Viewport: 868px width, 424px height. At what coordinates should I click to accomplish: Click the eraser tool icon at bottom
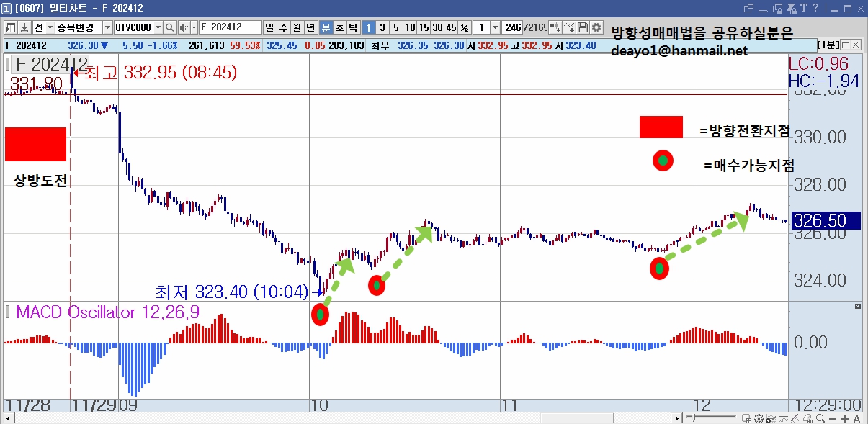[x=807, y=418]
